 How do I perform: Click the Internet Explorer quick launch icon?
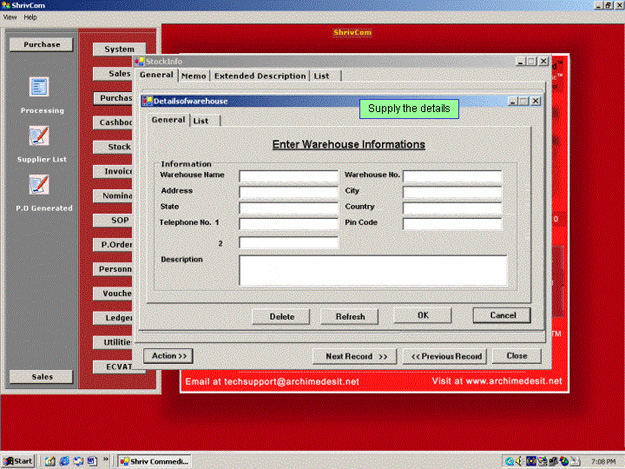(x=63, y=461)
